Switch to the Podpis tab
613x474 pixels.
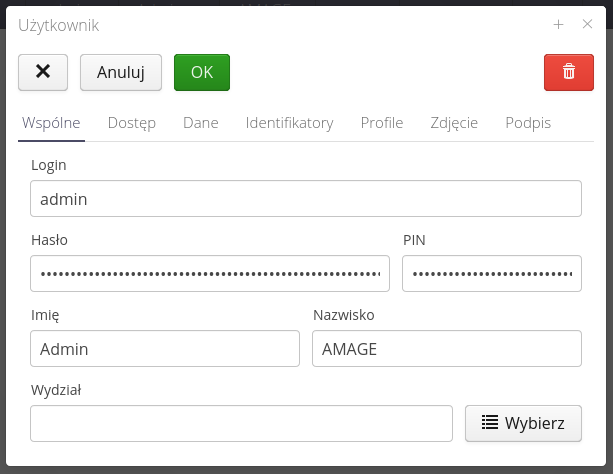(x=528, y=123)
